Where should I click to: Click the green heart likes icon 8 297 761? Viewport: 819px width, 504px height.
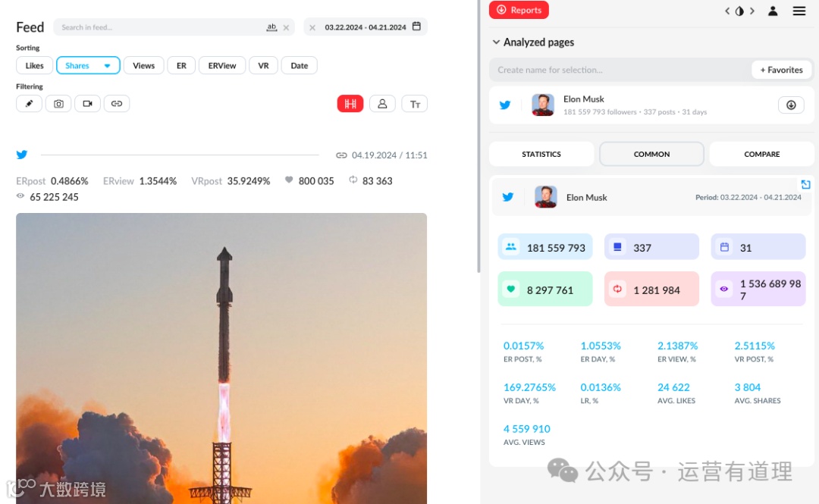point(511,289)
